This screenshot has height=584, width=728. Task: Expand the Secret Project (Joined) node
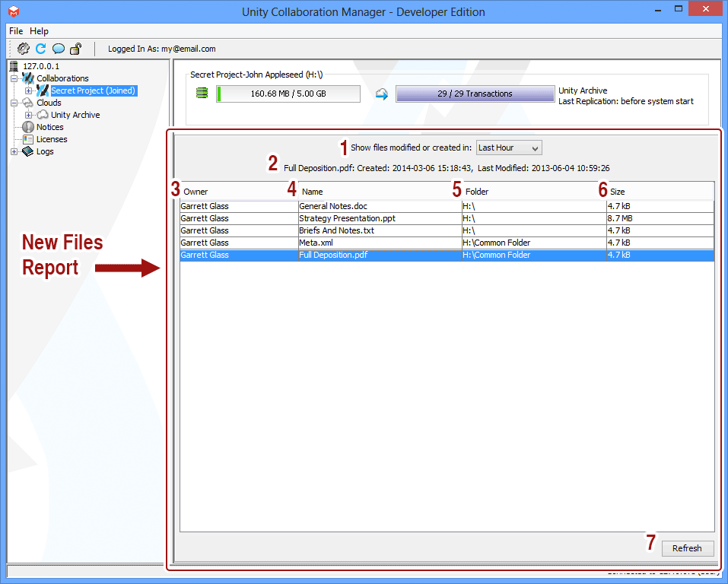coord(28,91)
